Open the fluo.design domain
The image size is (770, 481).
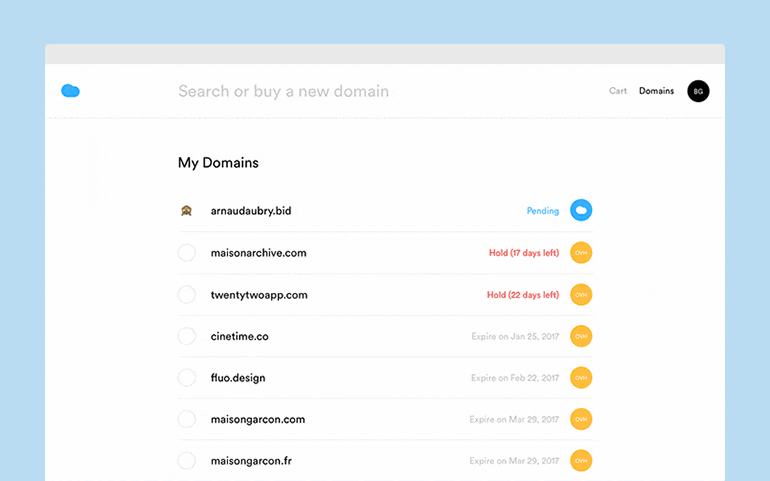tap(238, 378)
